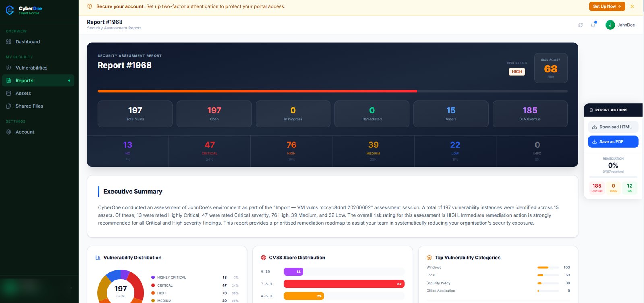This screenshot has width=644, height=303.
Task: Click the 185 Overdue remediation tile
Action: [x=597, y=188]
